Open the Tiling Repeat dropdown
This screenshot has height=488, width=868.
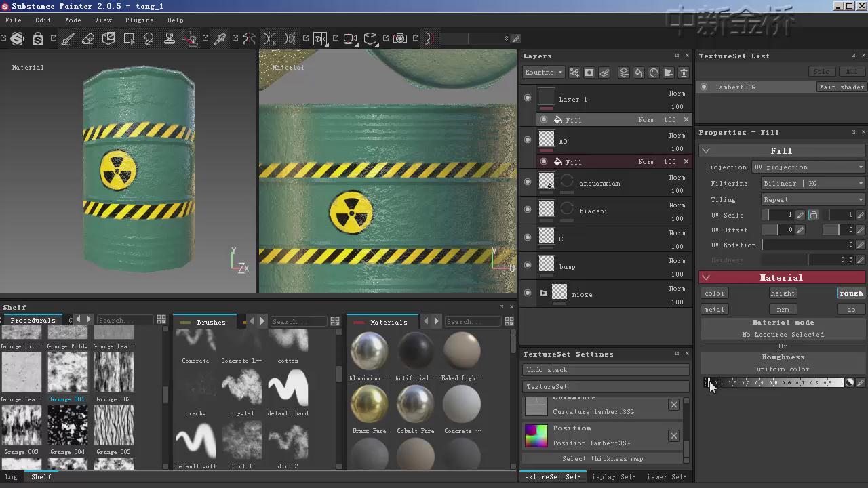point(813,199)
